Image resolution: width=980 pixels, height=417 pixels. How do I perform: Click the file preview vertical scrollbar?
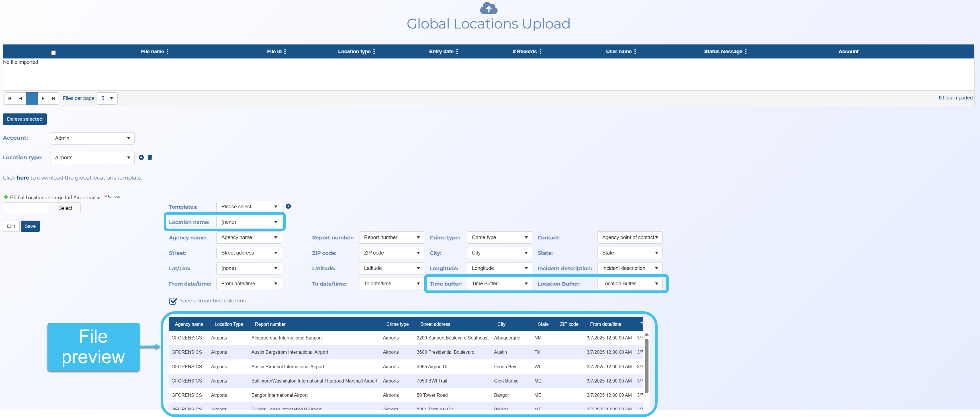click(x=646, y=366)
